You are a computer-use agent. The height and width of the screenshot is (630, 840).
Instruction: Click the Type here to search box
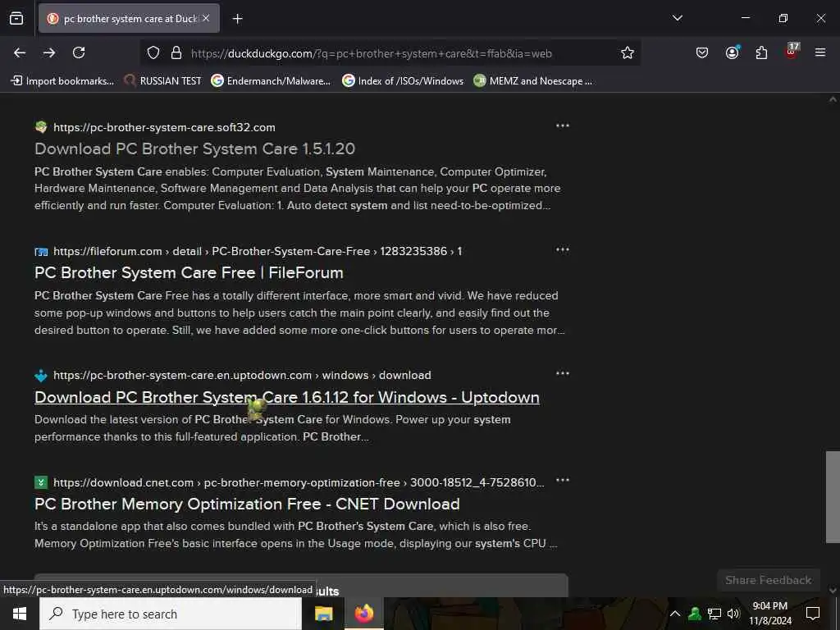[171, 614]
